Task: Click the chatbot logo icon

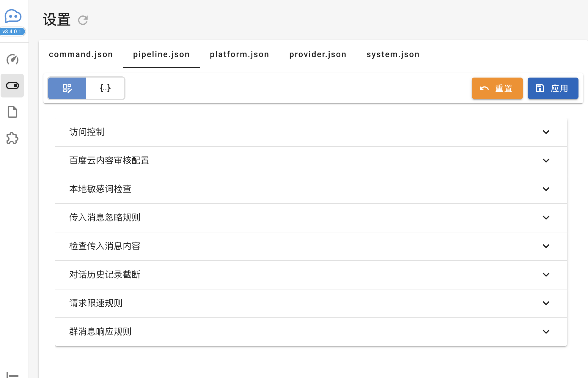Action: coord(13,16)
